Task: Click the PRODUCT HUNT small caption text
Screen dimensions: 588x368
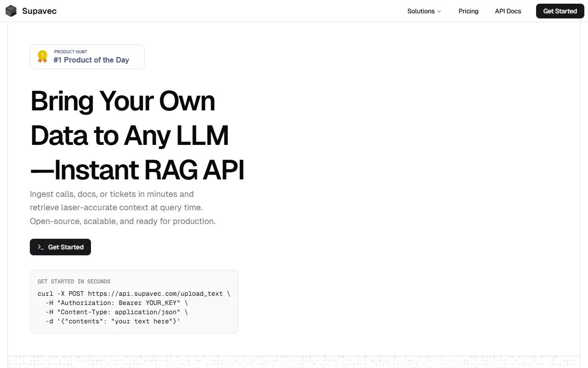Action: (x=71, y=52)
